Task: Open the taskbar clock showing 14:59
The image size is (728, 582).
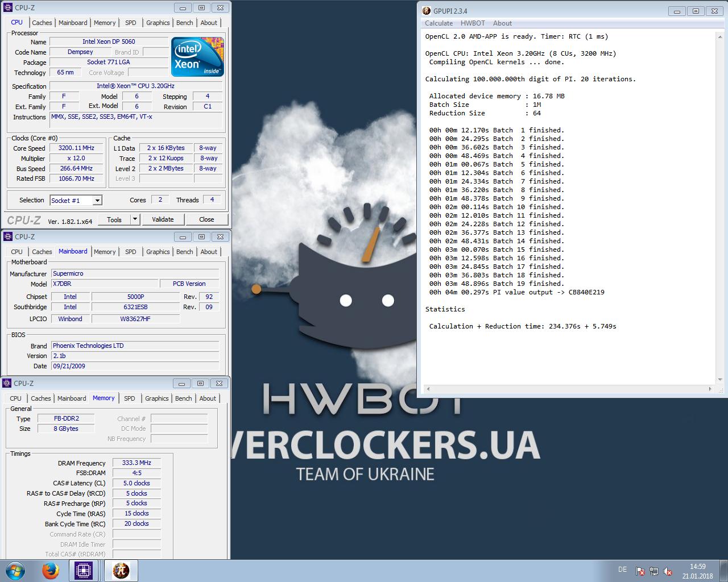Action: point(698,571)
